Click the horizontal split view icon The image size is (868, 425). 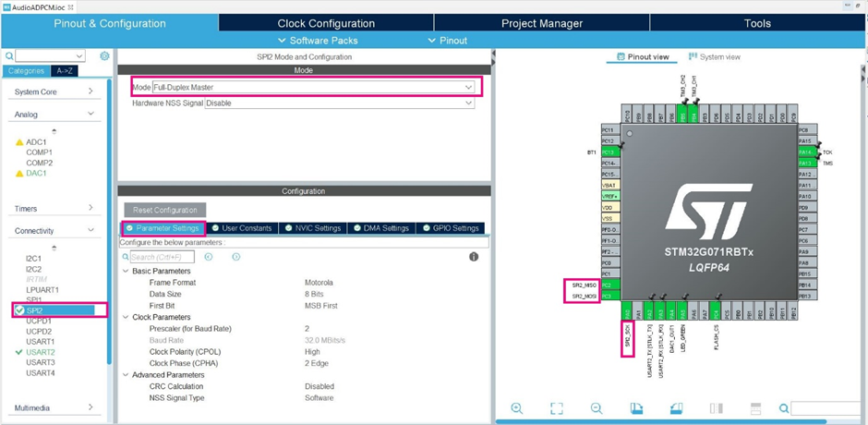pyautogui.click(x=755, y=408)
